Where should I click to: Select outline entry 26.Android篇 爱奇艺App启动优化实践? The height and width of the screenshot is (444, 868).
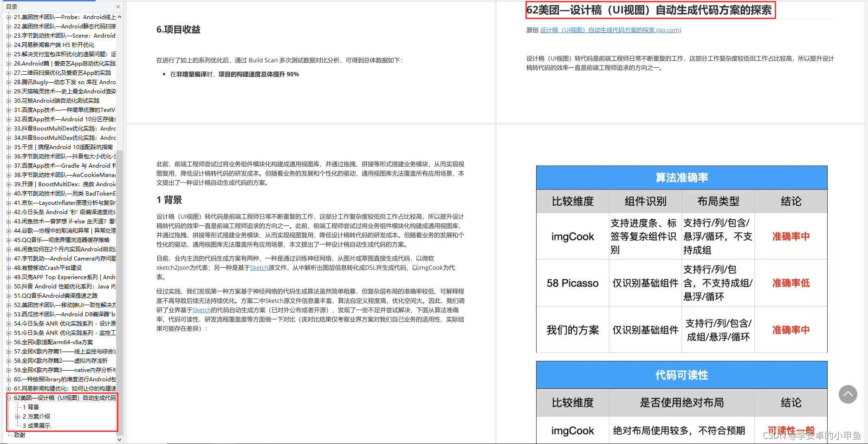coord(65,64)
